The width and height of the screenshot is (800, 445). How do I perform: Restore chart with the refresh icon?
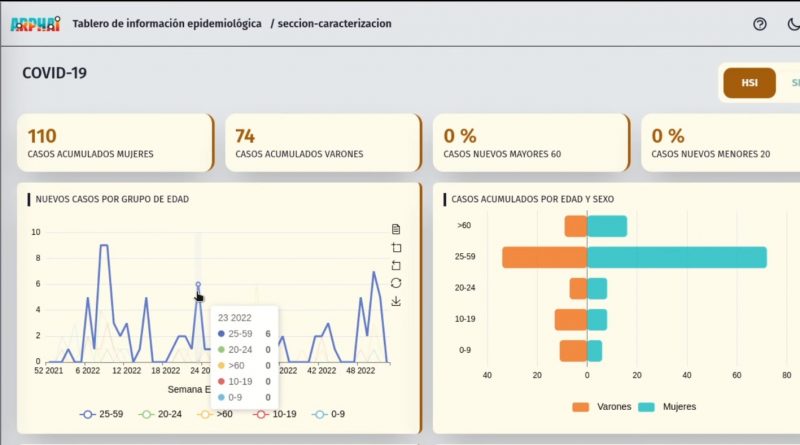click(396, 283)
